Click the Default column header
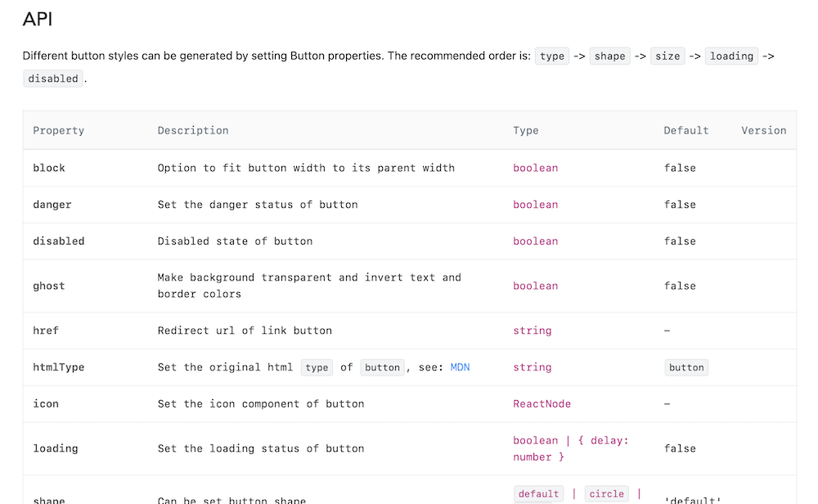This screenshot has height=504, width=818. click(x=685, y=130)
